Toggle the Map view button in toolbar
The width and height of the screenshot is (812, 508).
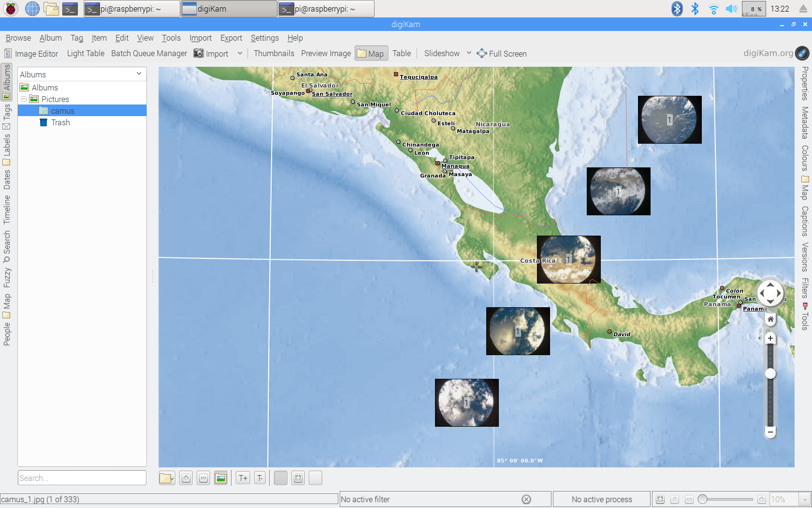[x=371, y=54]
